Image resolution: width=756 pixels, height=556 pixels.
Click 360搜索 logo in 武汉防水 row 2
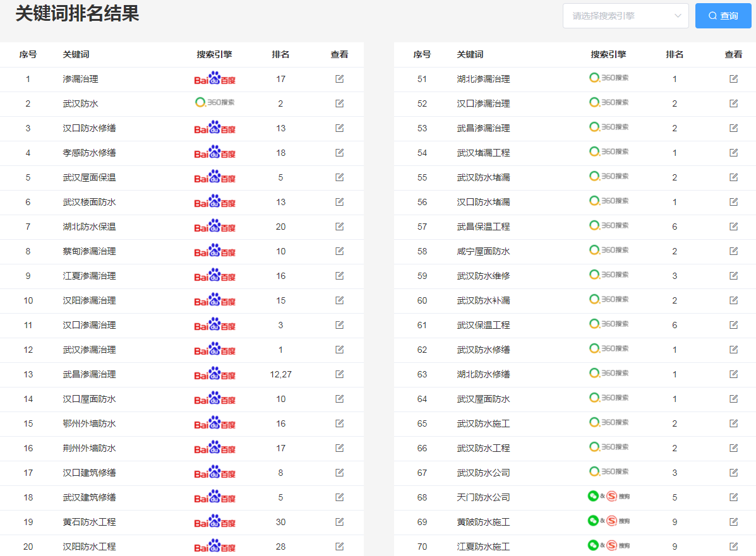(x=215, y=102)
